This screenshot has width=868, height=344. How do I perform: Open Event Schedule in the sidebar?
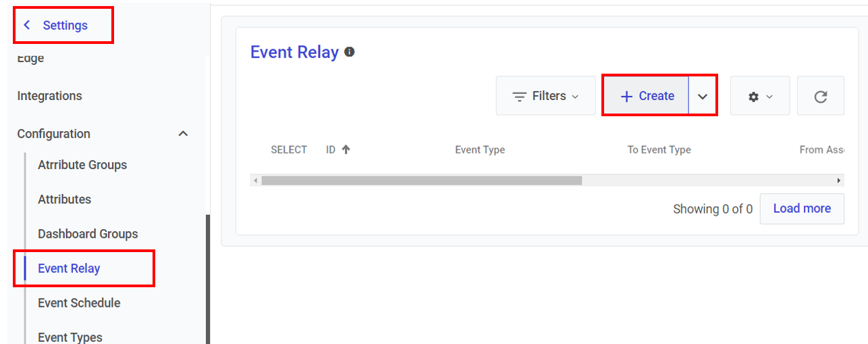tap(79, 303)
